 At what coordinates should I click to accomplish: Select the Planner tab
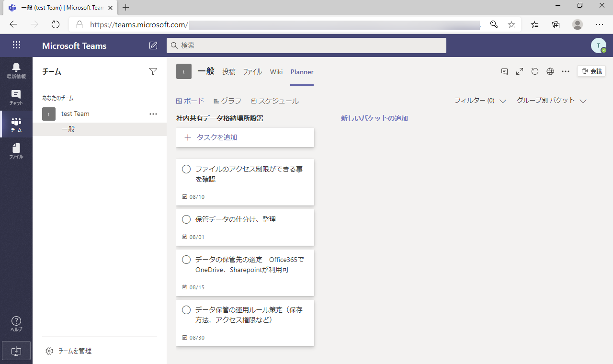click(x=302, y=72)
